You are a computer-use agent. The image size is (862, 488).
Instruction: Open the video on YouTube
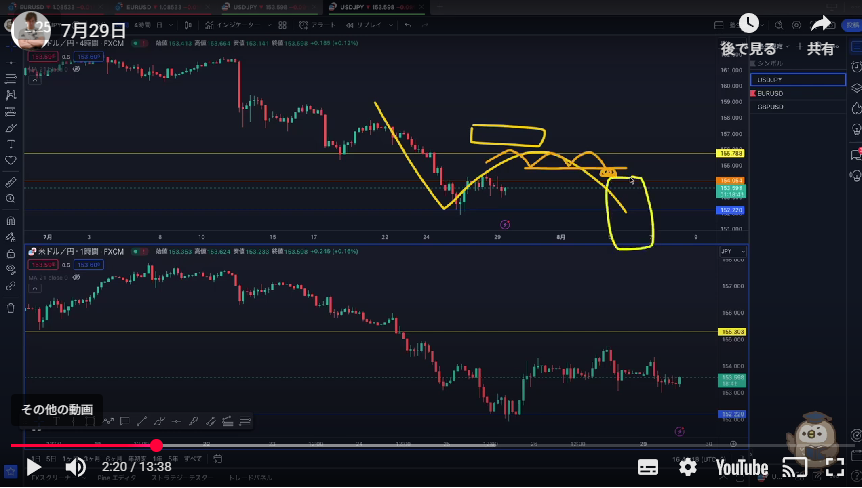(x=741, y=467)
